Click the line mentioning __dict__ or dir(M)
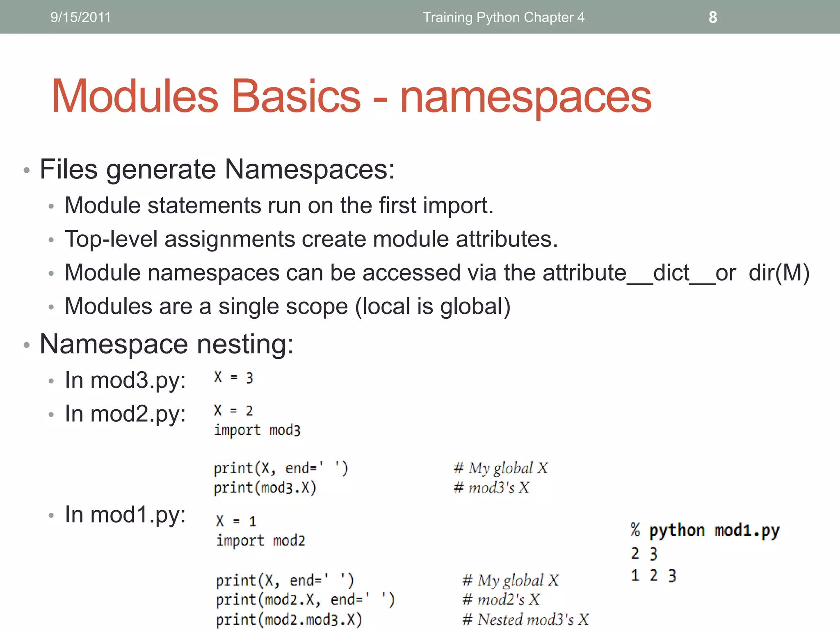840x630 pixels. click(x=437, y=273)
